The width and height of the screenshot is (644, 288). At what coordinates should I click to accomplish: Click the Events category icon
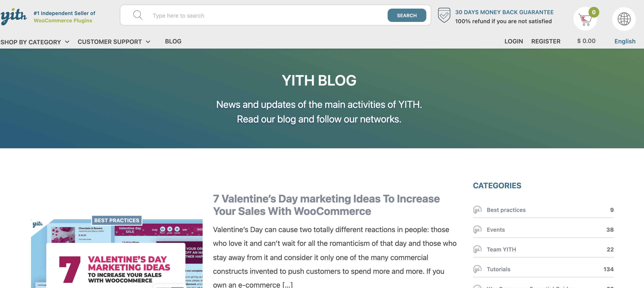[478, 229]
